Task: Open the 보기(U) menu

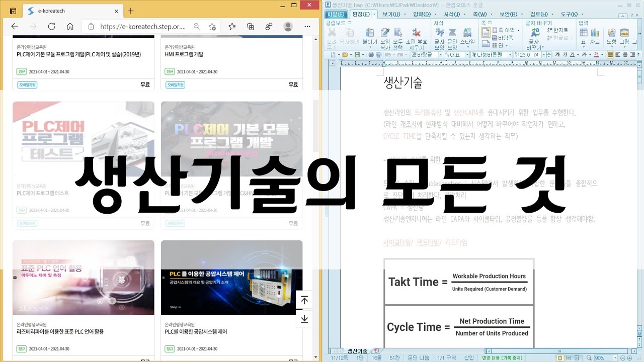Action: pos(391,14)
